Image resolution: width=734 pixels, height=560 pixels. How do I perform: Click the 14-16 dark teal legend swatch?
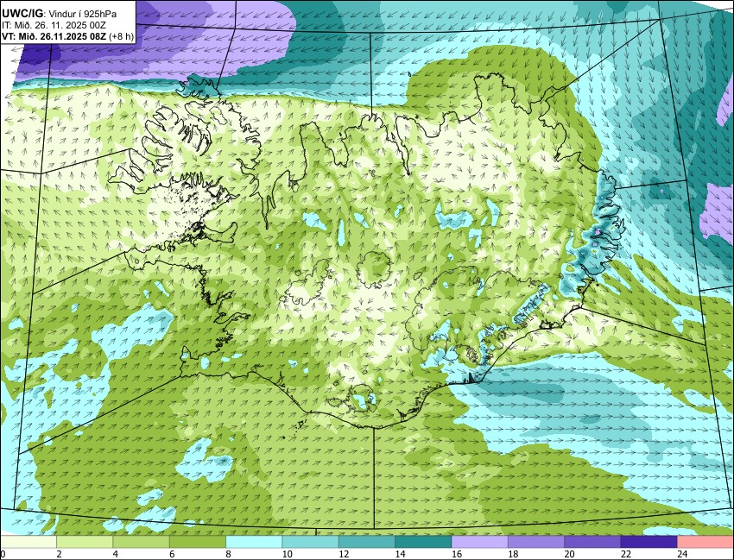point(423,542)
